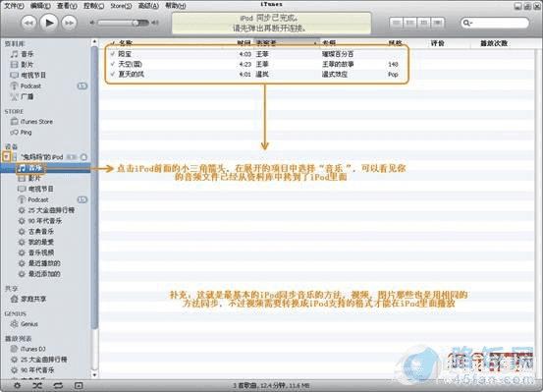Open the Store menu
The image size is (543, 392).
tap(121, 6)
